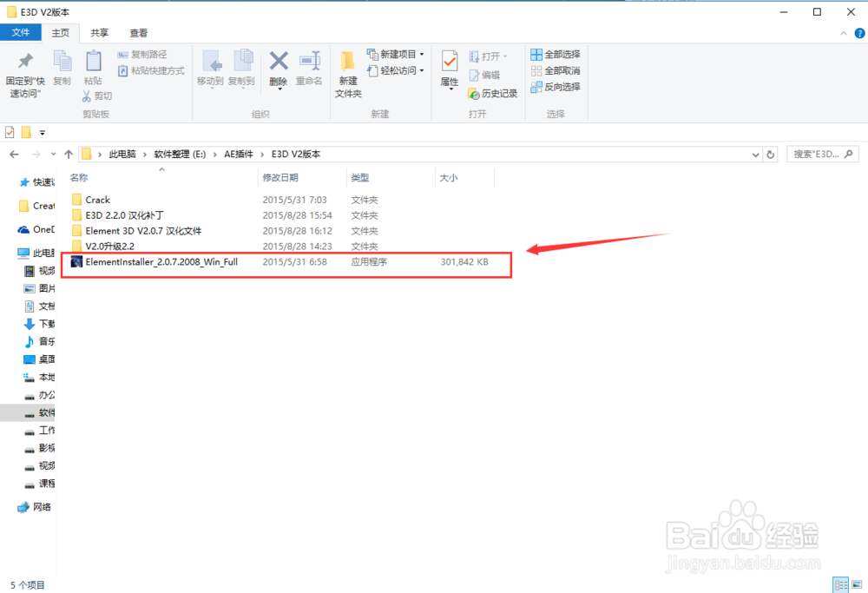Viewport: 868px width, 593px height.
Task: Switch to the 主页 ribbon tab
Action: click(x=61, y=33)
